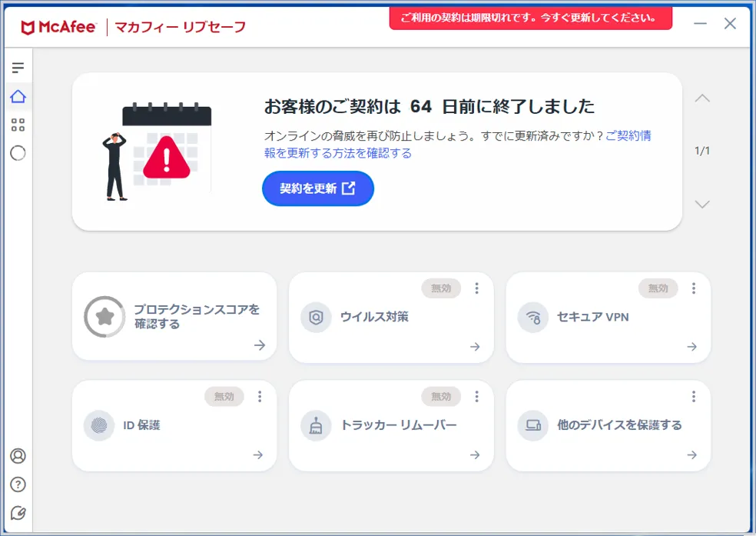Screen dimensions: 756x536
Task: Click the ID 保護 fingerprint icon
Action: pyautogui.click(x=99, y=425)
